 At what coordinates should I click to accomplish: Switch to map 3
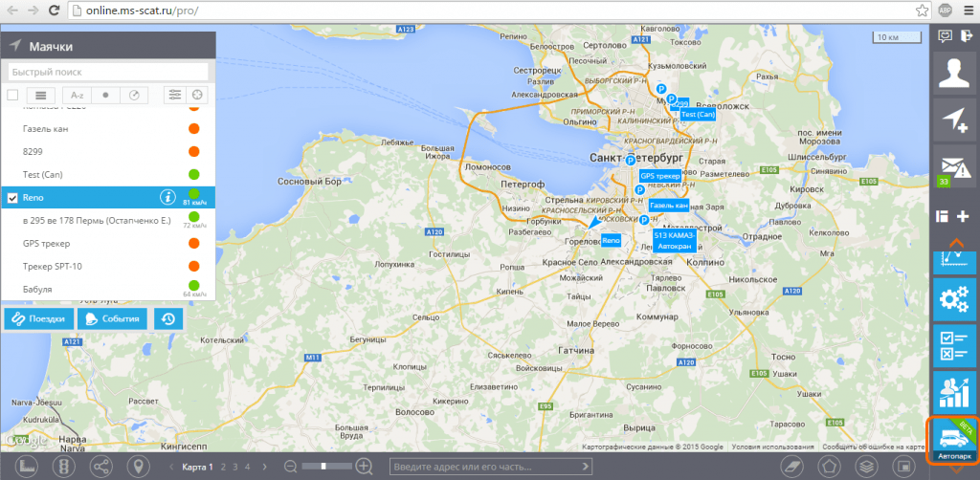235,467
